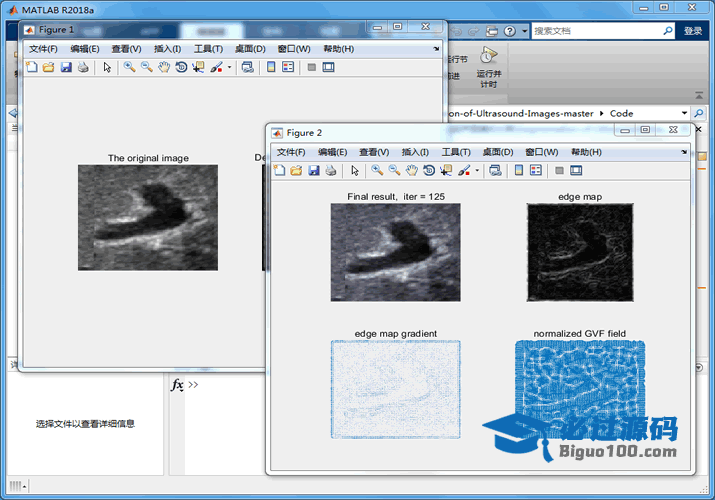This screenshot has height=500, width=715.
Task: Open 窗口(W) menu in Figure 1
Action: coord(294,49)
